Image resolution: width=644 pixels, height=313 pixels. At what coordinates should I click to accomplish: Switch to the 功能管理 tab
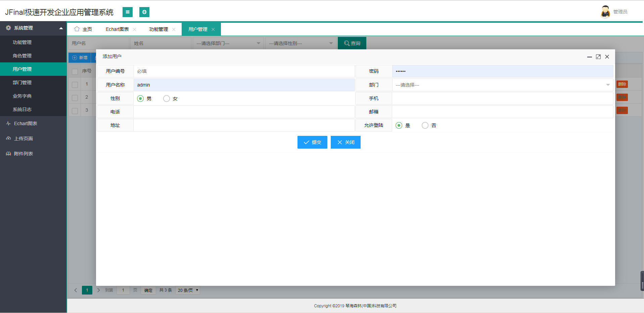[158, 29]
